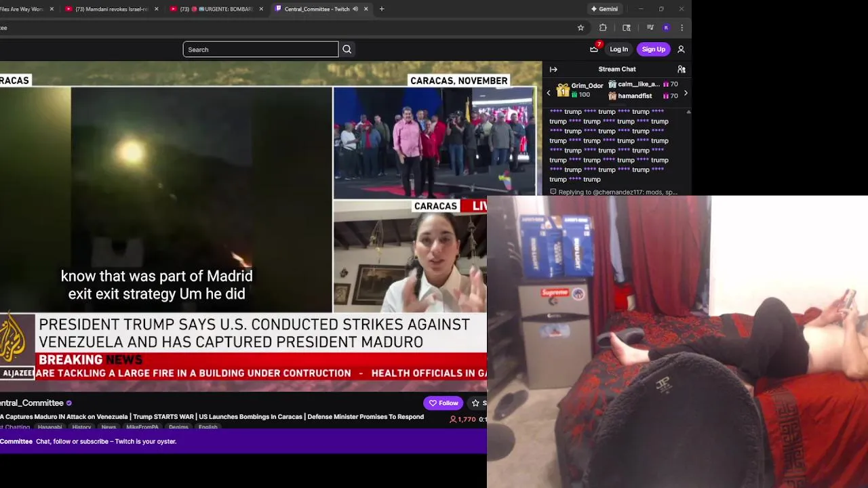Expand the gift leaderboard handle
Screen dimensions: 868x488
click(617, 104)
